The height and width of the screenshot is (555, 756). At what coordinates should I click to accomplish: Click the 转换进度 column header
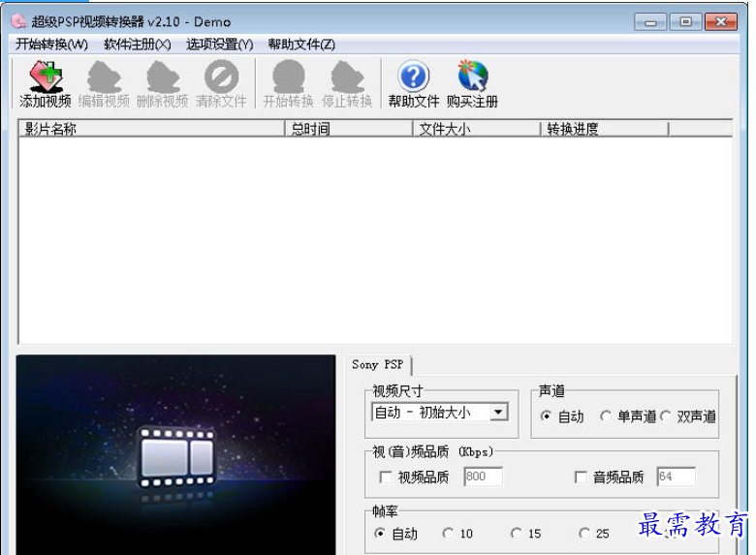[605, 129]
